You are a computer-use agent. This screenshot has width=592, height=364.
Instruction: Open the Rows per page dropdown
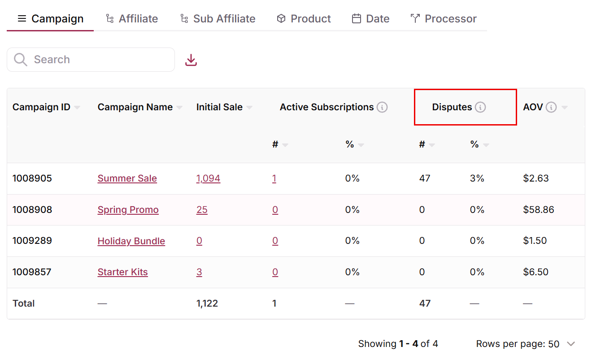(x=526, y=344)
